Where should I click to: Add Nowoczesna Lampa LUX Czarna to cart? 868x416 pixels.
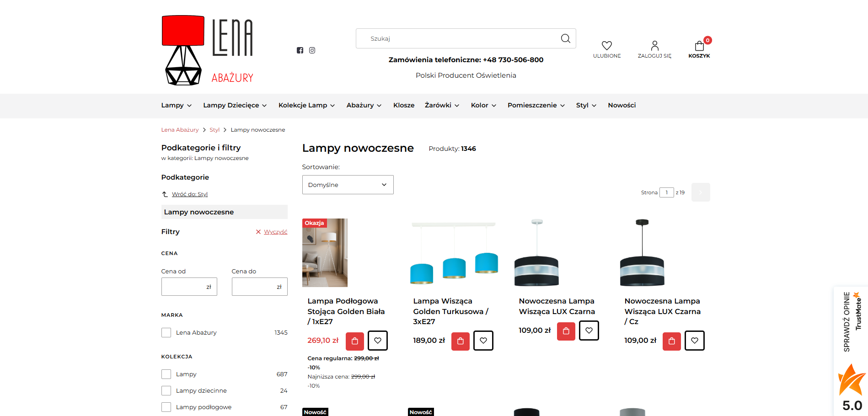click(x=566, y=331)
